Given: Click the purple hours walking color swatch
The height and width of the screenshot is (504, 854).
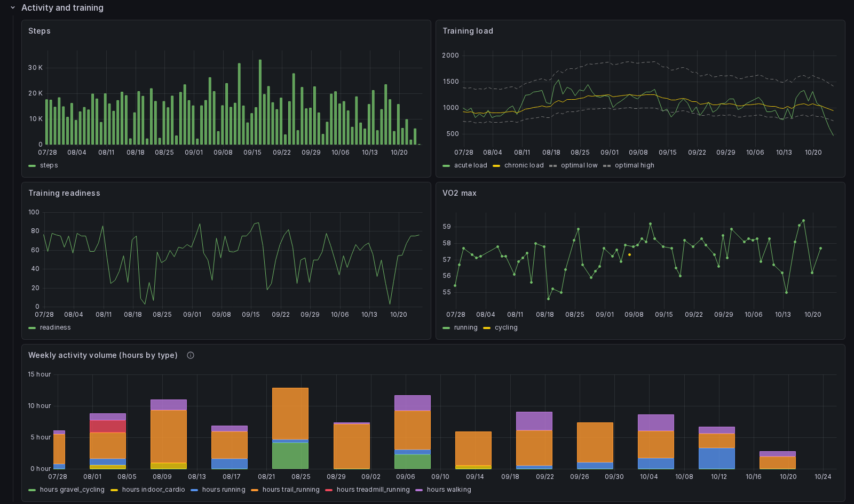Looking at the screenshot, I should click(419, 490).
